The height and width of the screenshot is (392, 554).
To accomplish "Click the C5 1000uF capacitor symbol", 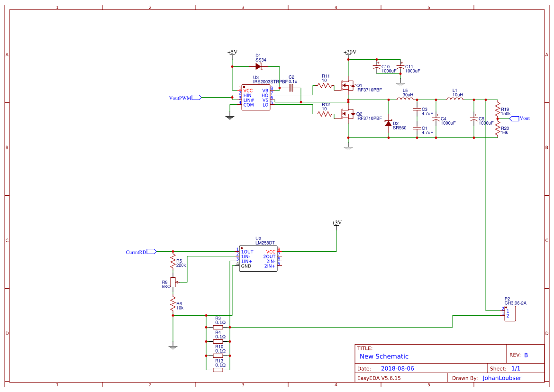I will (474, 119).
